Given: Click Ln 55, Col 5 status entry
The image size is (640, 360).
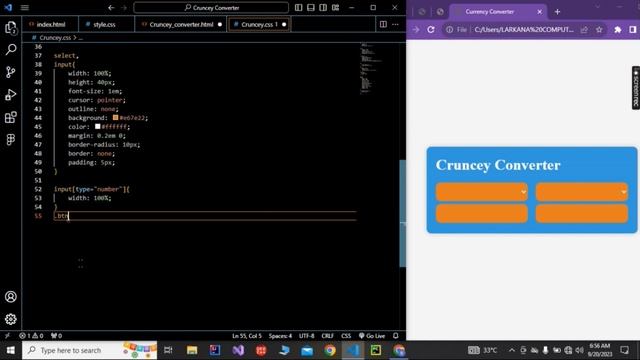Looking at the screenshot, I should tap(247, 336).
